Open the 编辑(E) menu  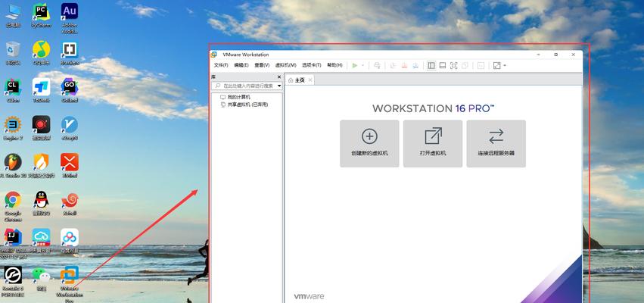tap(241, 65)
